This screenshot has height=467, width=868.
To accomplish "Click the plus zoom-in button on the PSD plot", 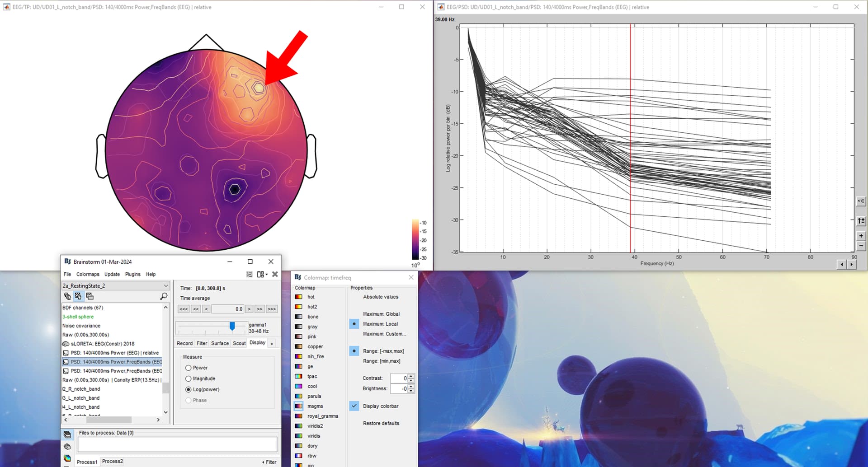I will click(861, 236).
